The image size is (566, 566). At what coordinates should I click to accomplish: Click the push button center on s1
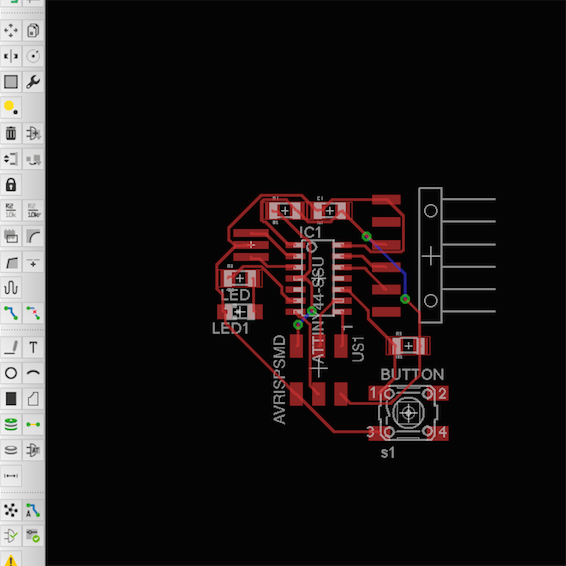point(408,413)
